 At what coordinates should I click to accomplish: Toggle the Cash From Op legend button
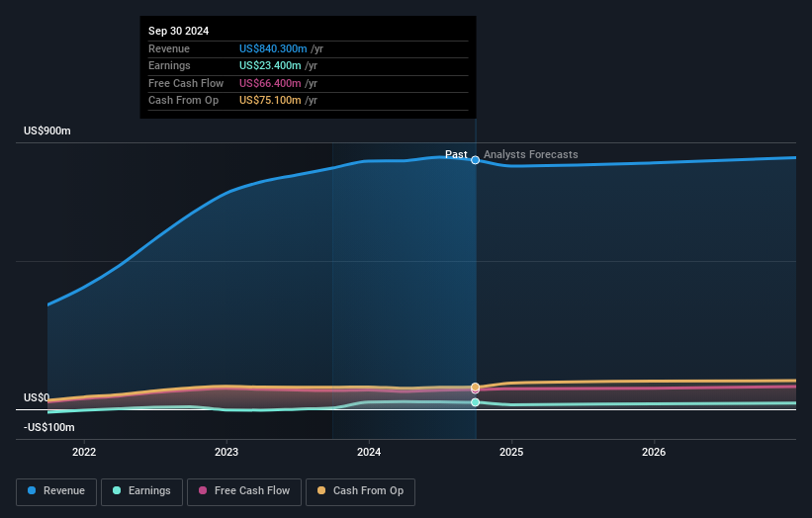pyautogui.click(x=360, y=491)
